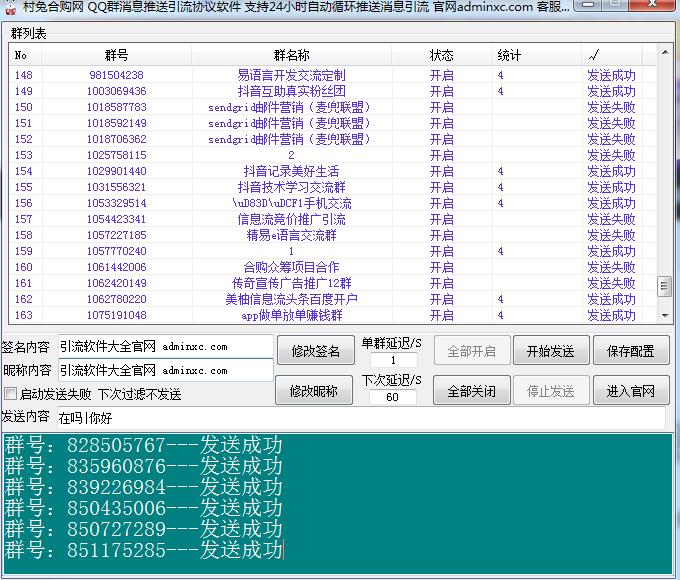Click the checkmark column header
The width and height of the screenshot is (680, 580).
click(x=611, y=55)
